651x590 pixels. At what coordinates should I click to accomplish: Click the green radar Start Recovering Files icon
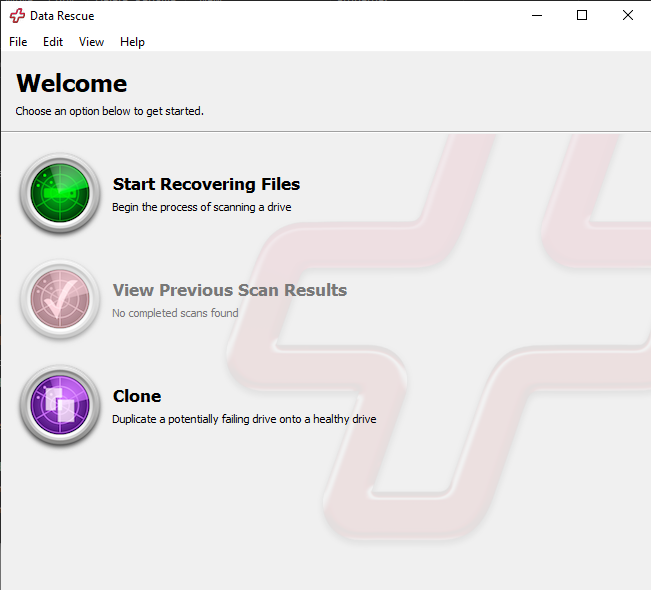[x=60, y=193]
